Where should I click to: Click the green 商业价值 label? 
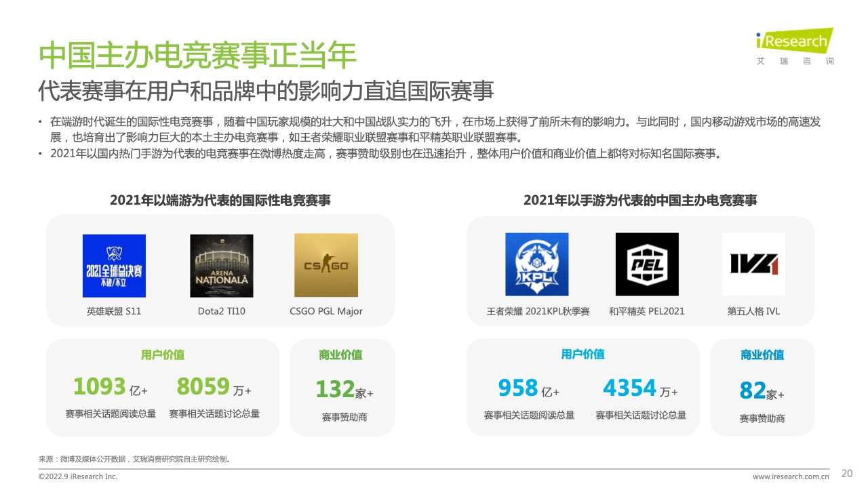click(340, 354)
